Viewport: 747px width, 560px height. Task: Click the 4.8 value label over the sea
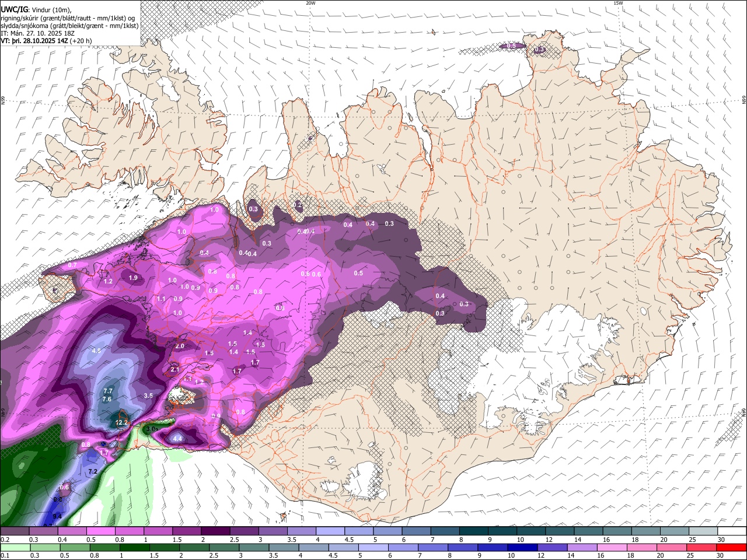click(x=97, y=351)
